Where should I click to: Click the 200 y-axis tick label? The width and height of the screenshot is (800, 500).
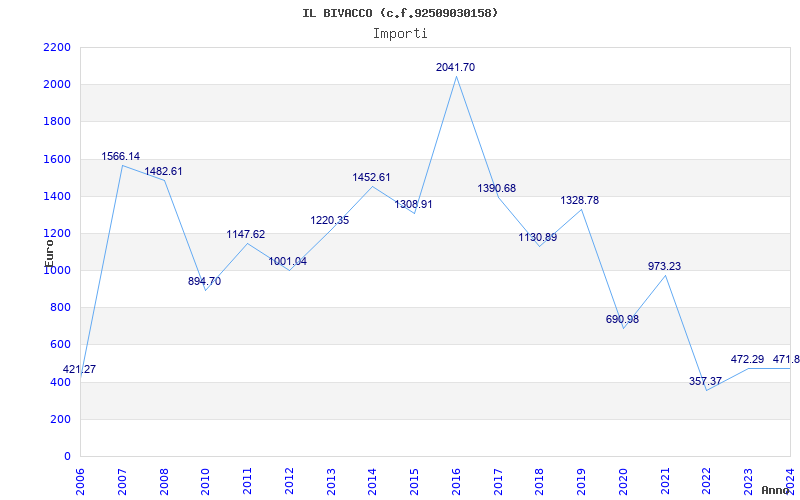coord(60,419)
